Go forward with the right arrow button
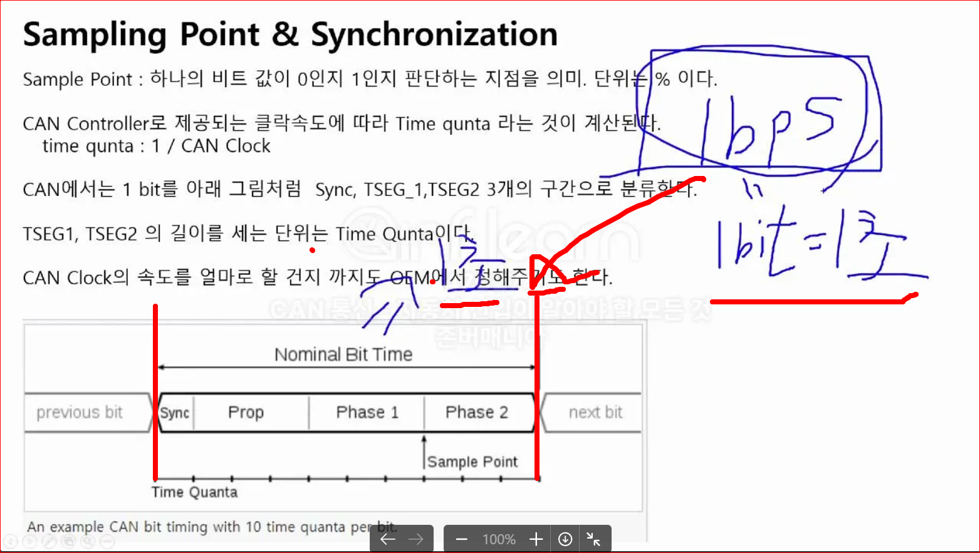 coord(416,539)
